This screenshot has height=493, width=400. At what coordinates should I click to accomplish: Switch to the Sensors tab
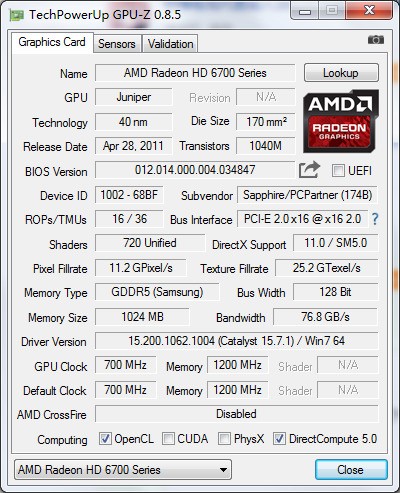(117, 44)
